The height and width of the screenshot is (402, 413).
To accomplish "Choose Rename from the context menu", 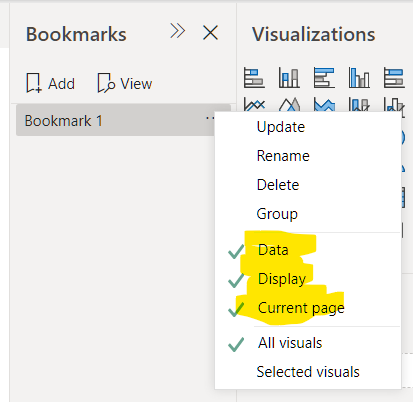I will pyautogui.click(x=283, y=156).
